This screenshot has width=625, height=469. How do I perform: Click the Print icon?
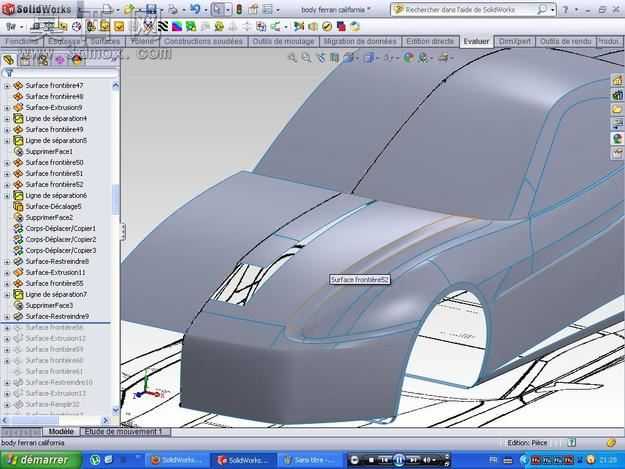tap(173, 10)
